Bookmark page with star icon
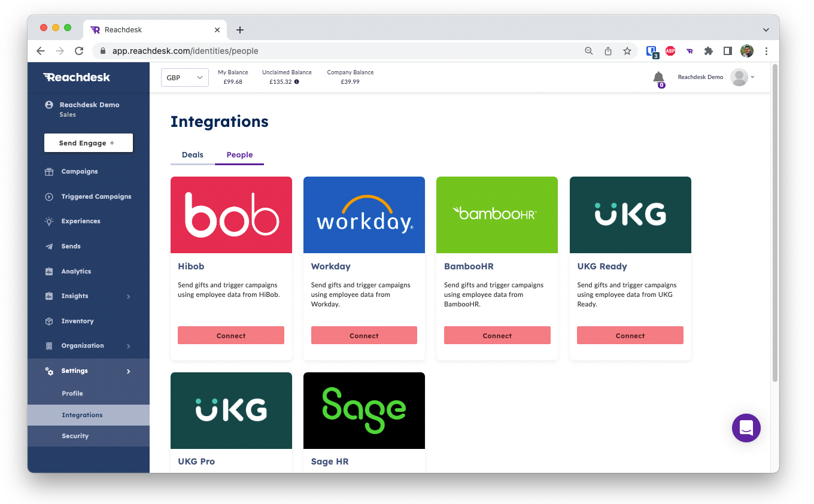814x504 pixels. 627,51
